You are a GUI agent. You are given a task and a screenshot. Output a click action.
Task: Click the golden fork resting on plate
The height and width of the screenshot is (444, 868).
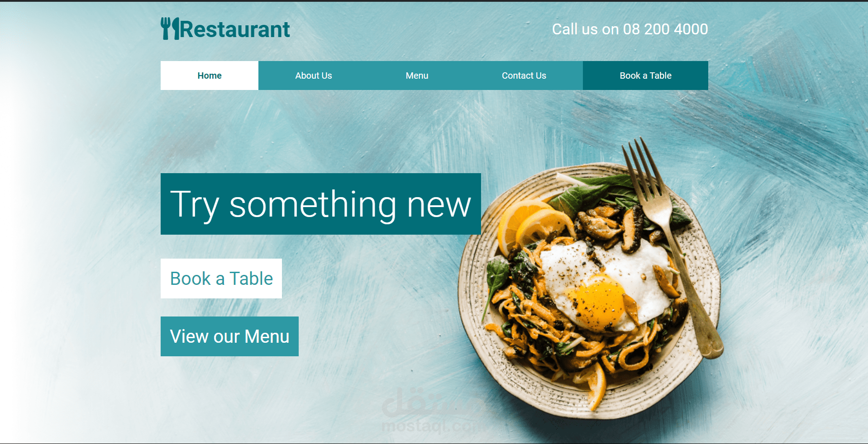[x=669, y=244]
